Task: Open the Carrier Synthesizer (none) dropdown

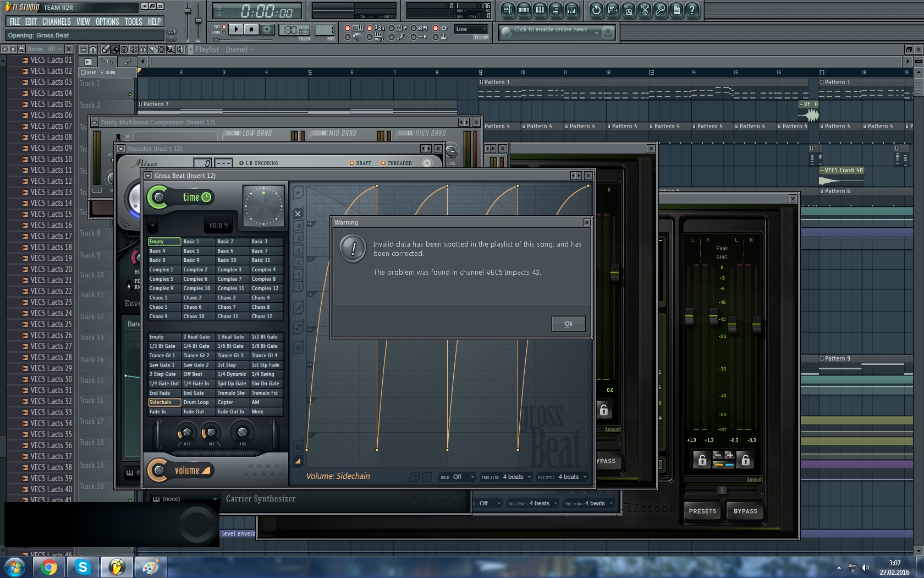Action: (x=185, y=499)
